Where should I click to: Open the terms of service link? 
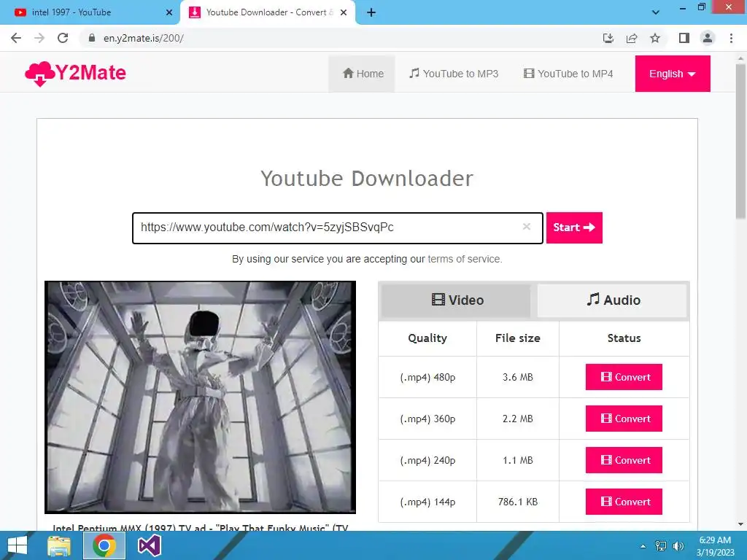pyautogui.click(x=465, y=259)
